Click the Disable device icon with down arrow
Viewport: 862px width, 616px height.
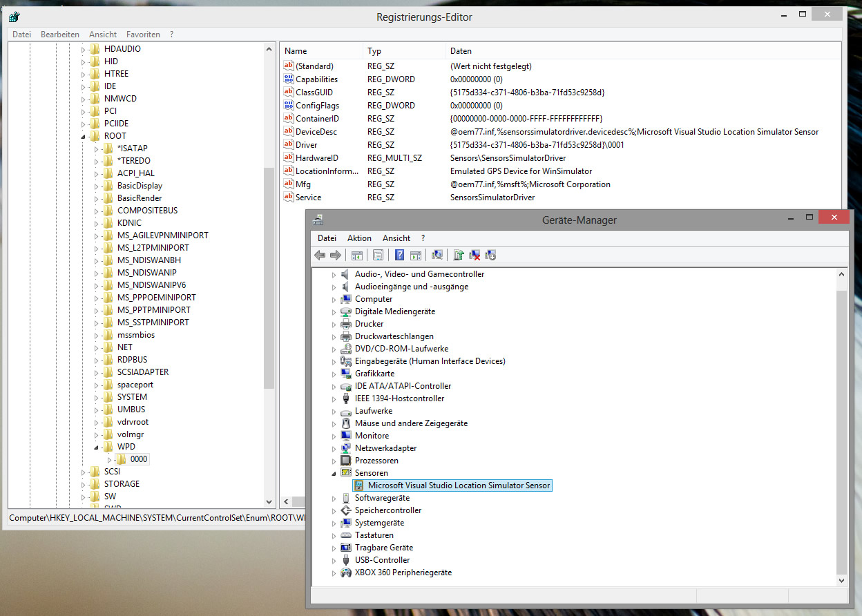(x=490, y=256)
